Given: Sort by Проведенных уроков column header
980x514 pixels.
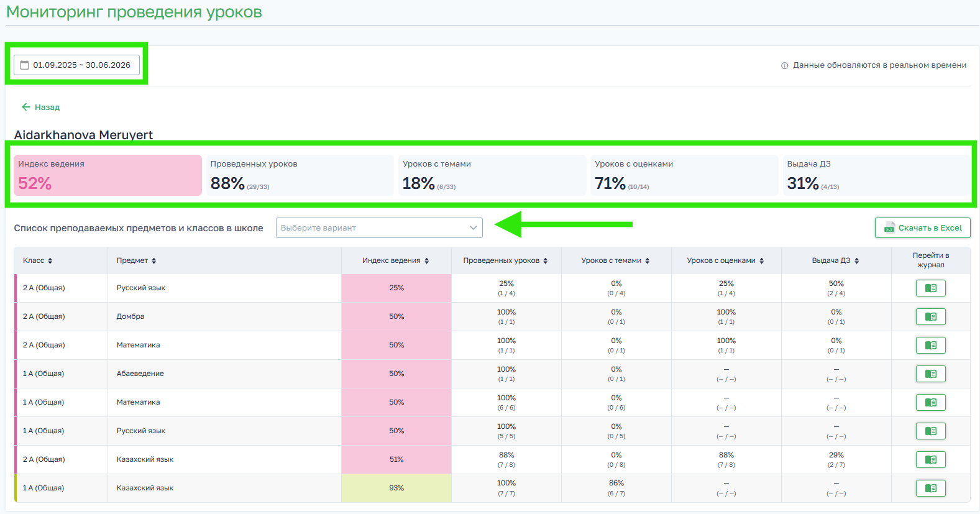Looking at the screenshot, I should pos(505,261).
